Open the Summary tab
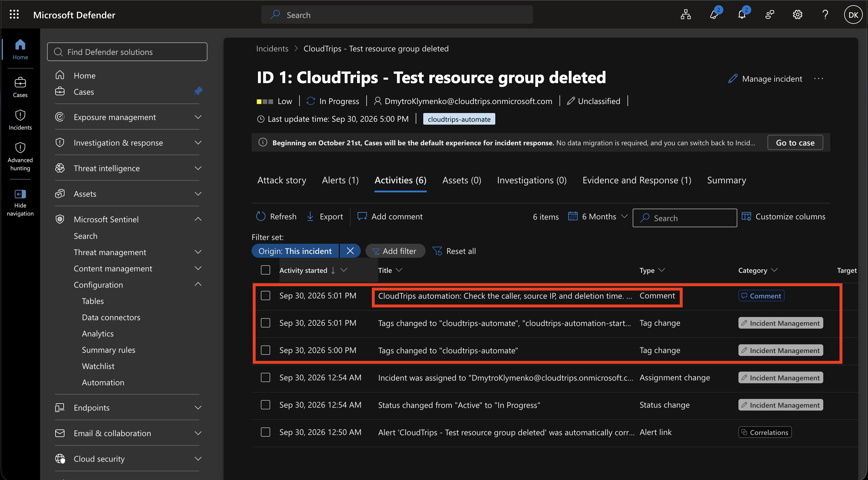 [727, 180]
